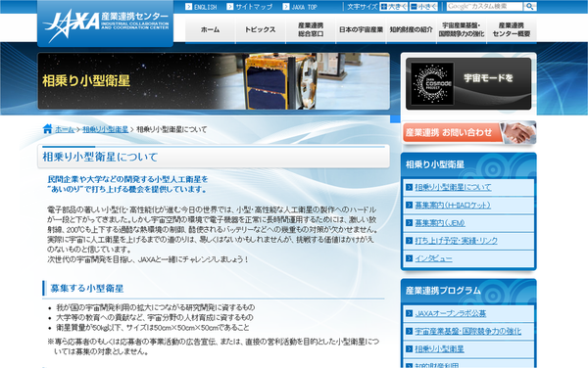Click the search magnifier button
The width and height of the screenshot is (588, 368).
(529, 7)
